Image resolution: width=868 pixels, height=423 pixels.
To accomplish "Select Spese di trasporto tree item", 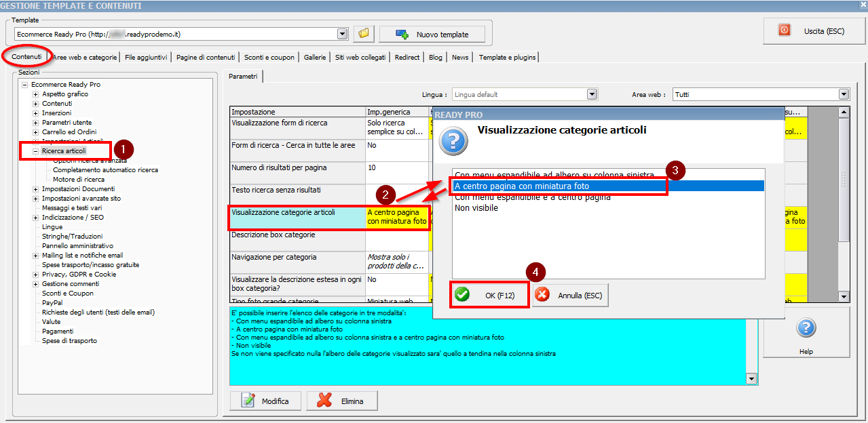I will (69, 341).
